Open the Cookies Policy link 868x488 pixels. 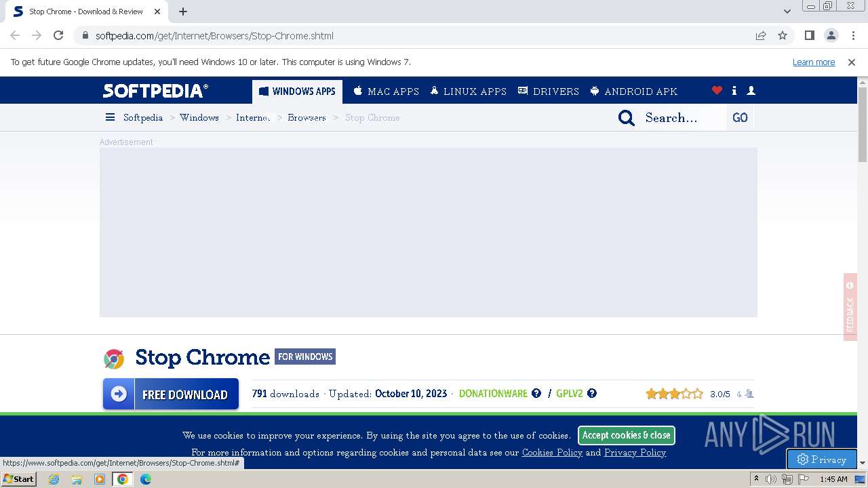(552, 452)
